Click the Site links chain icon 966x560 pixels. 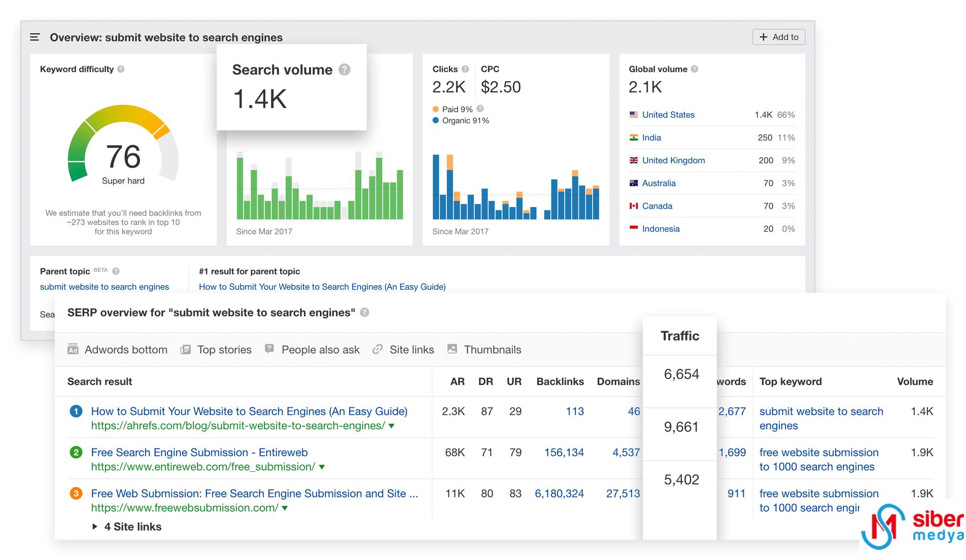click(x=377, y=349)
